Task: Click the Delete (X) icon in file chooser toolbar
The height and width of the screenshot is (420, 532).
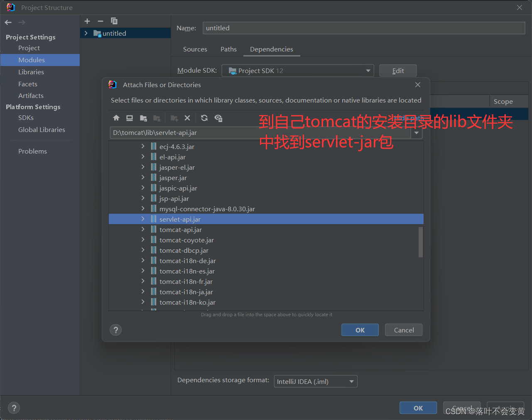Action: click(x=187, y=118)
